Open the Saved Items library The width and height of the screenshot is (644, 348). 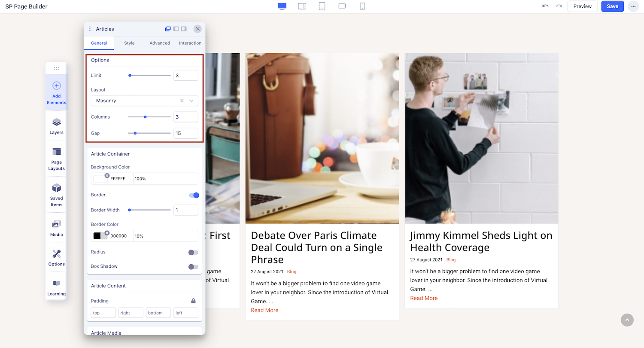click(x=56, y=195)
